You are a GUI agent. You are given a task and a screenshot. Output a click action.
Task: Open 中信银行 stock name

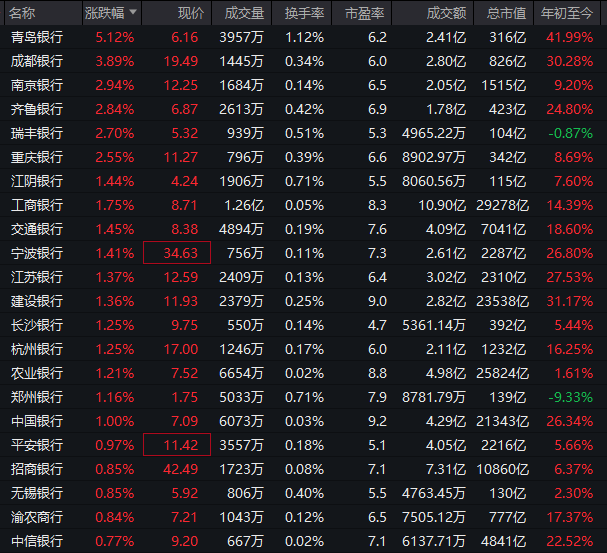tap(37, 541)
